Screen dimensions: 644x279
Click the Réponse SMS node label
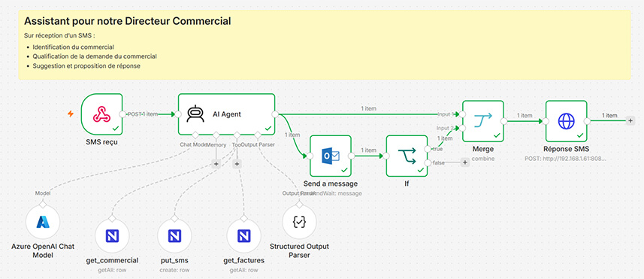567,149
